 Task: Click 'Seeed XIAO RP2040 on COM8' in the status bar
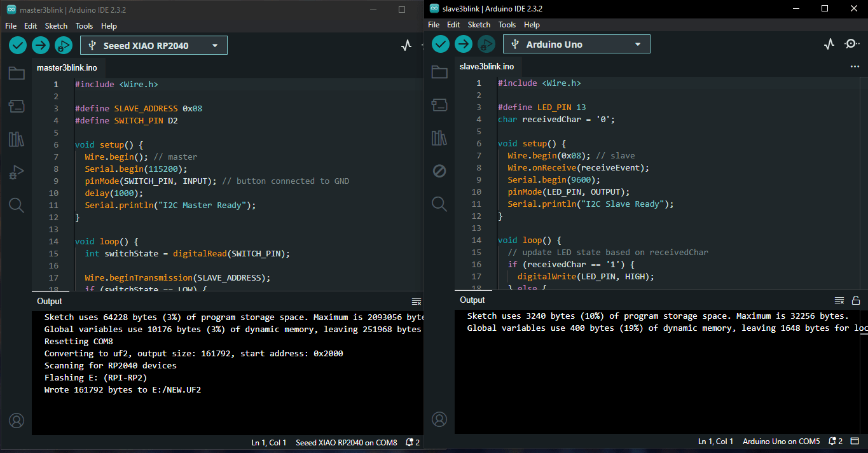347,442
